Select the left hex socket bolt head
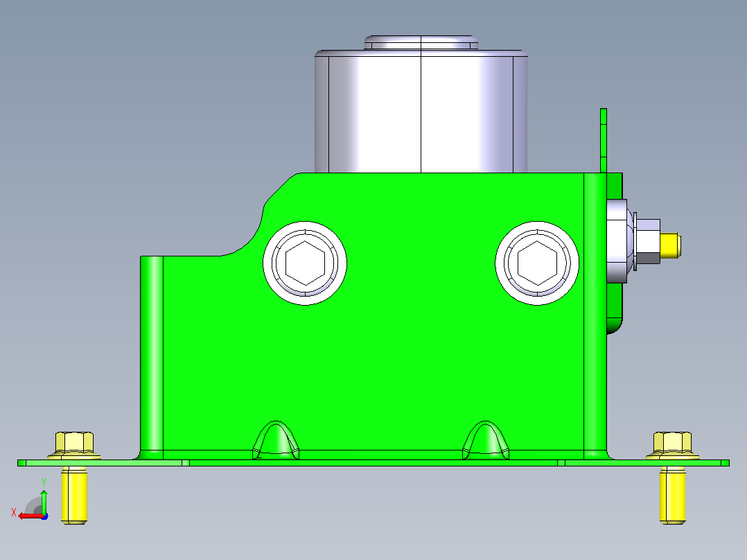This screenshot has width=747, height=560. pyautogui.click(x=305, y=263)
